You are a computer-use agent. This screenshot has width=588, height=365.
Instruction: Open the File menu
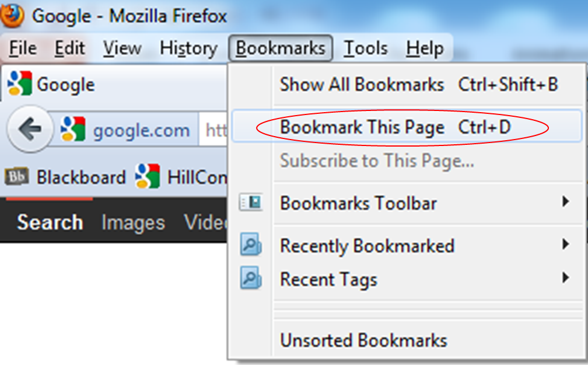(x=23, y=48)
